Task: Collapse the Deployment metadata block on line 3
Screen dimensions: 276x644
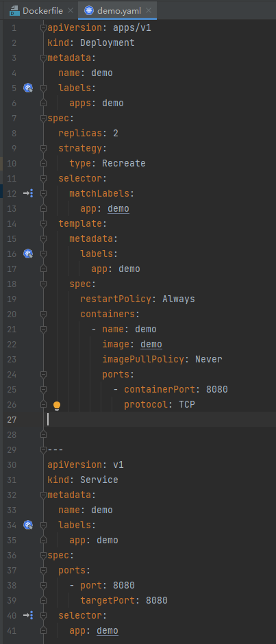Action: [43, 58]
